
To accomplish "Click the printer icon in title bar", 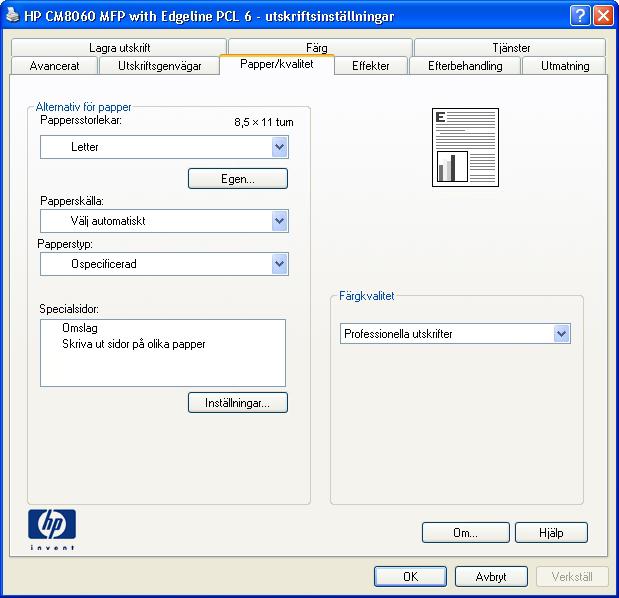I will (x=13, y=16).
